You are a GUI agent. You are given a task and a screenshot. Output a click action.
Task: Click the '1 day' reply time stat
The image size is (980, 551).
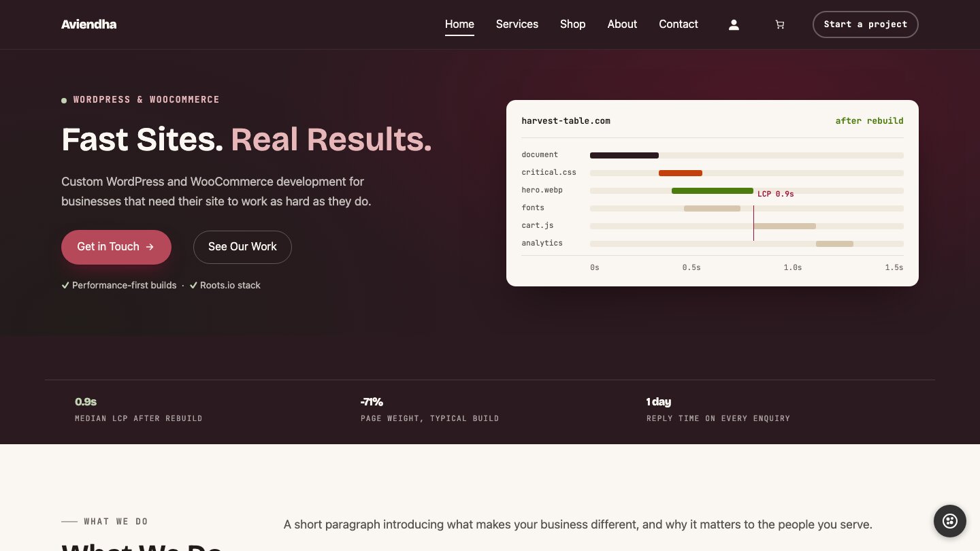click(x=718, y=410)
